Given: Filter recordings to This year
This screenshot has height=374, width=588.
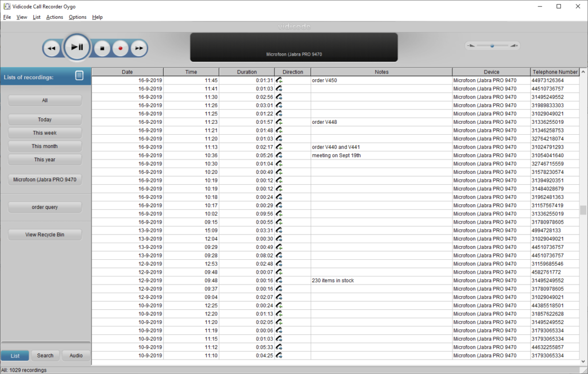Looking at the screenshot, I should (45, 159).
